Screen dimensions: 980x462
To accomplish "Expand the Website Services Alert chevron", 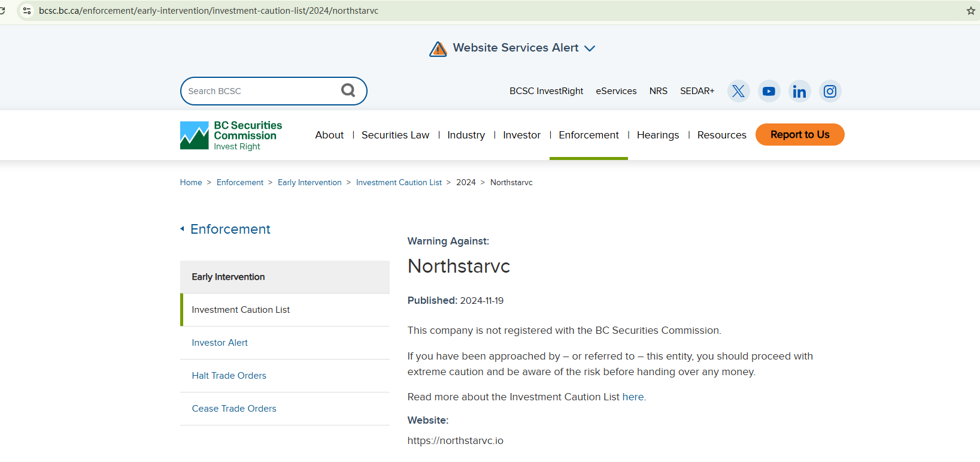I will 590,49.
